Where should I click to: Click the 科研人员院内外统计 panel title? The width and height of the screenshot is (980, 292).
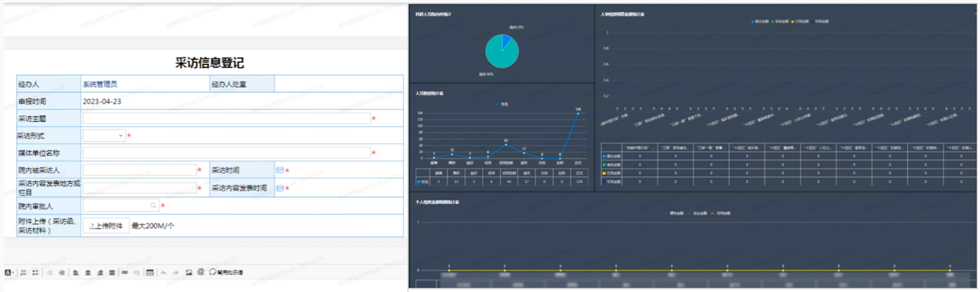pyautogui.click(x=433, y=14)
